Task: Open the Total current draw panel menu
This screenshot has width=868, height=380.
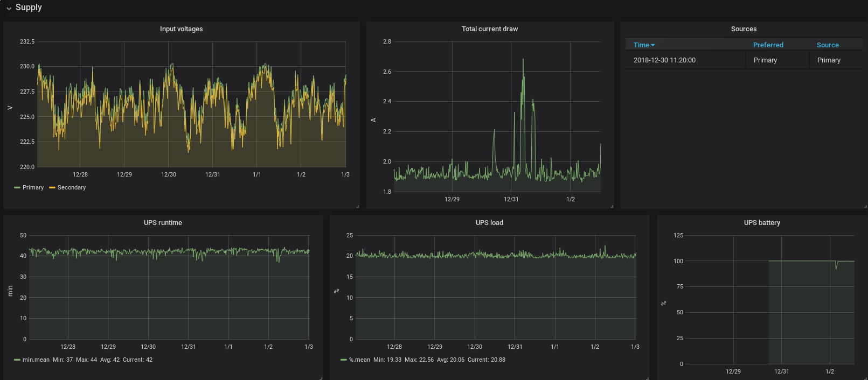Action: click(x=489, y=29)
